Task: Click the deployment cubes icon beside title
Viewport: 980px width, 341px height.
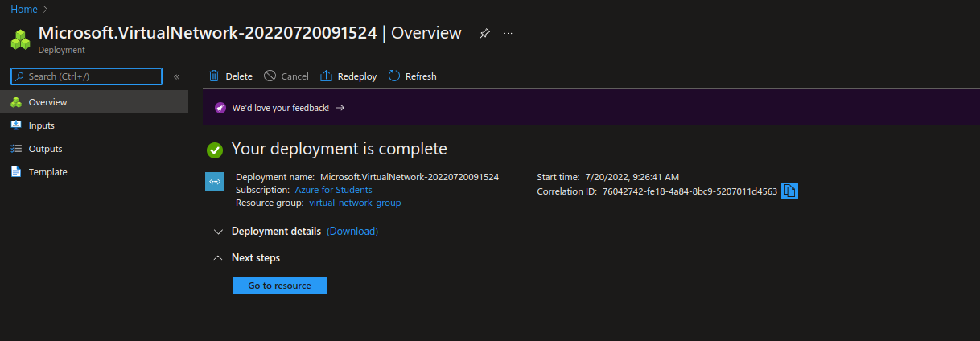Action: 21,39
